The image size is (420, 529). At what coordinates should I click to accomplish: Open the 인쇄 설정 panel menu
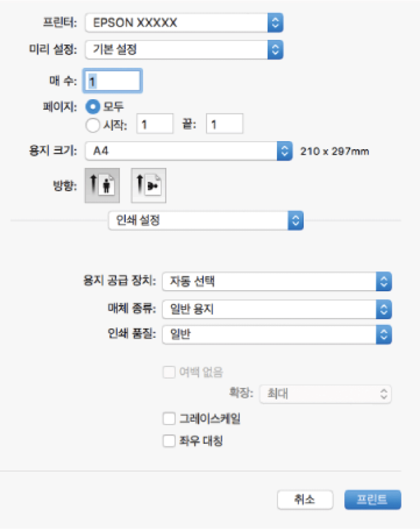pyautogui.click(x=206, y=221)
